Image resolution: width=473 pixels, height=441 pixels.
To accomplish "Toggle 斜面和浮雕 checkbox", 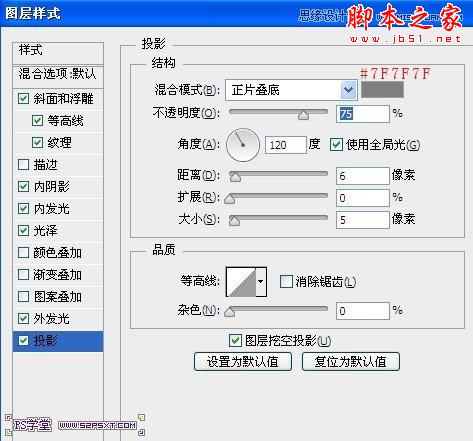I will point(23,98).
